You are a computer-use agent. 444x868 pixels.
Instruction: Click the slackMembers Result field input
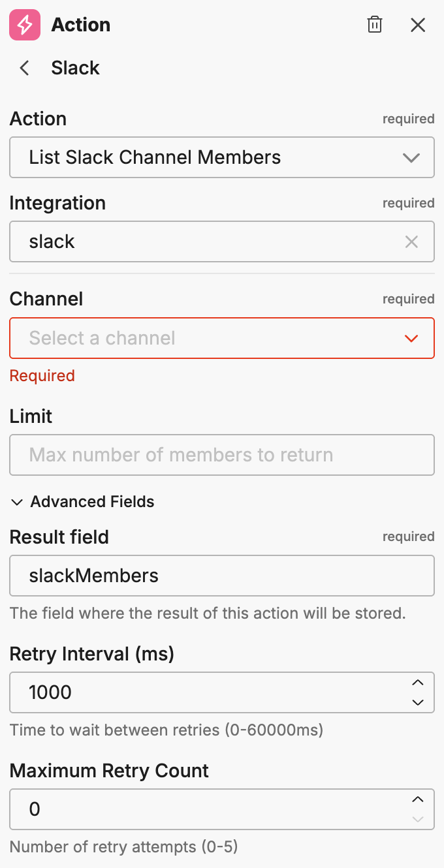click(221, 576)
